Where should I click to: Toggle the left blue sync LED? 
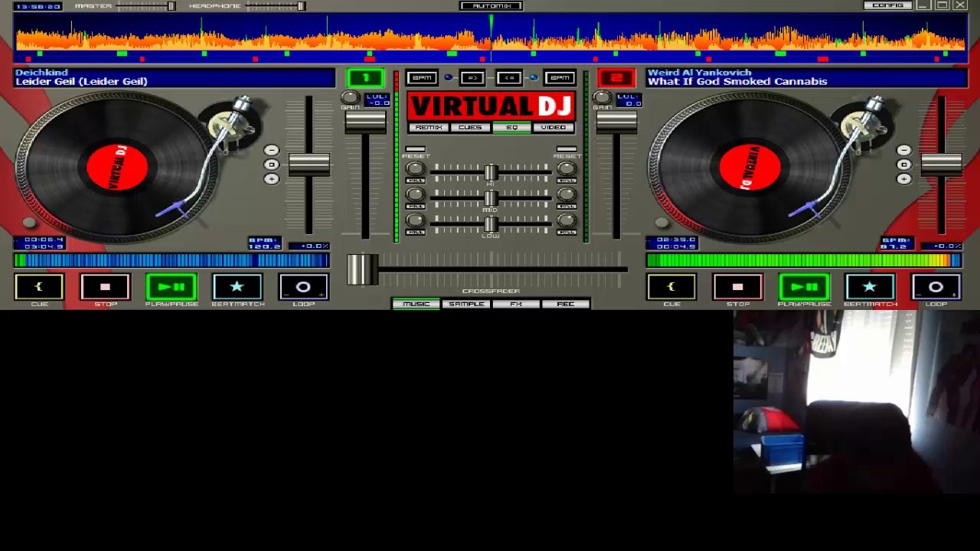[449, 77]
